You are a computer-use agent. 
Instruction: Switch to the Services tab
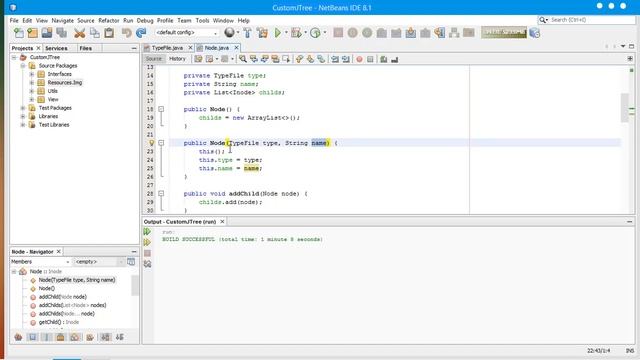[56, 48]
